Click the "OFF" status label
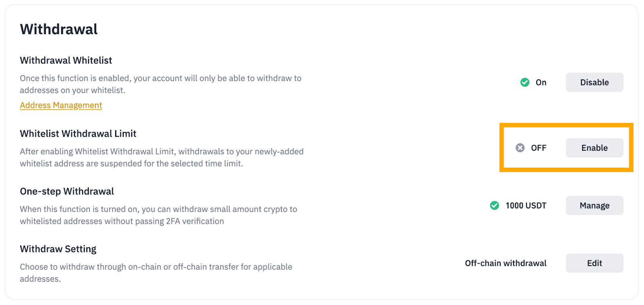 click(x=539, y=148)
